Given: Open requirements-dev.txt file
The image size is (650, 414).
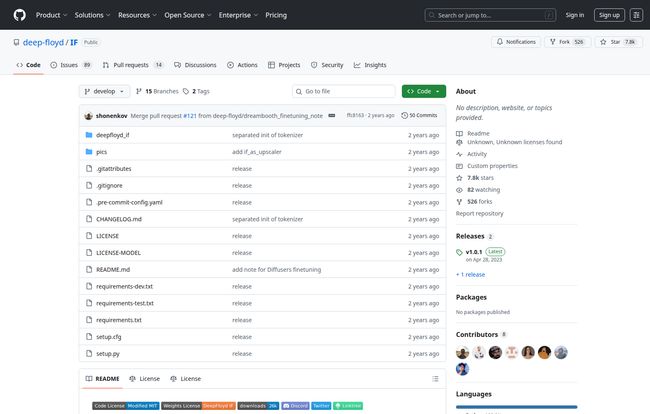Looking at the screenshot, I should pos(124,287).
